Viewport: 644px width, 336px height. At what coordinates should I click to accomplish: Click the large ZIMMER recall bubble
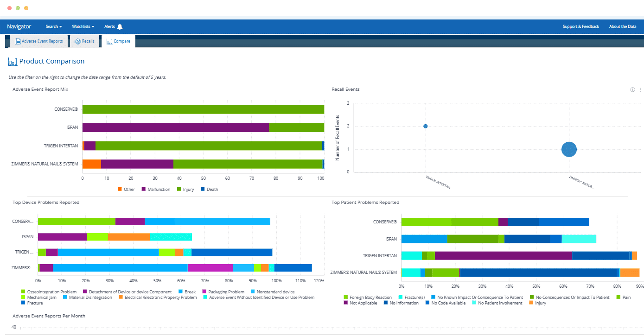coord(569,149)
